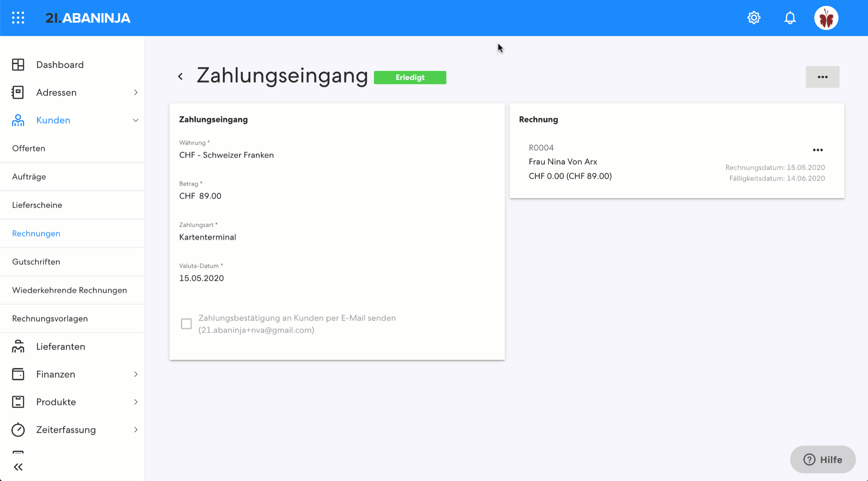Screen dimensions: 868x481
Task: Open Wiederkehrende Rechnungen from the menu
Action: pos(70,290)
